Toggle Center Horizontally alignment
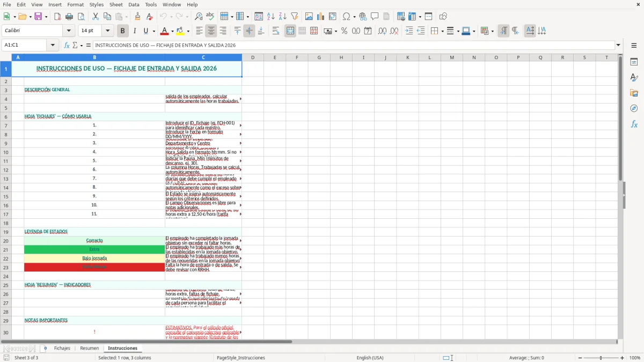 (211, 31)
